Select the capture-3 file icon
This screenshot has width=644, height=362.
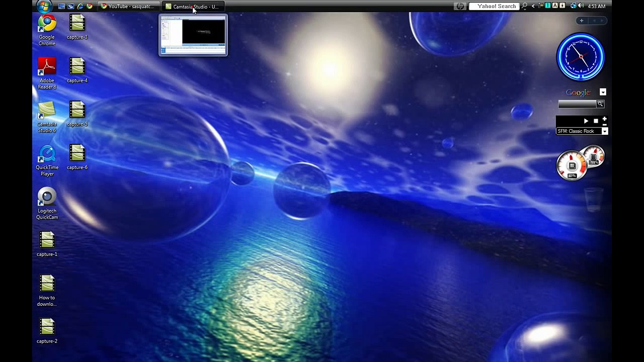coord(77,27)
